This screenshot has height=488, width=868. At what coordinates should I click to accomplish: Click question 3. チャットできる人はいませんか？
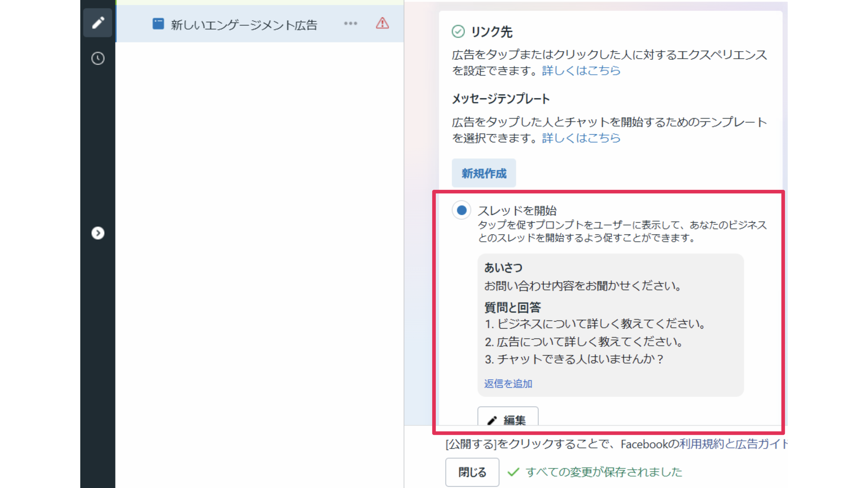pyautogui.click(x=574, y=359)
